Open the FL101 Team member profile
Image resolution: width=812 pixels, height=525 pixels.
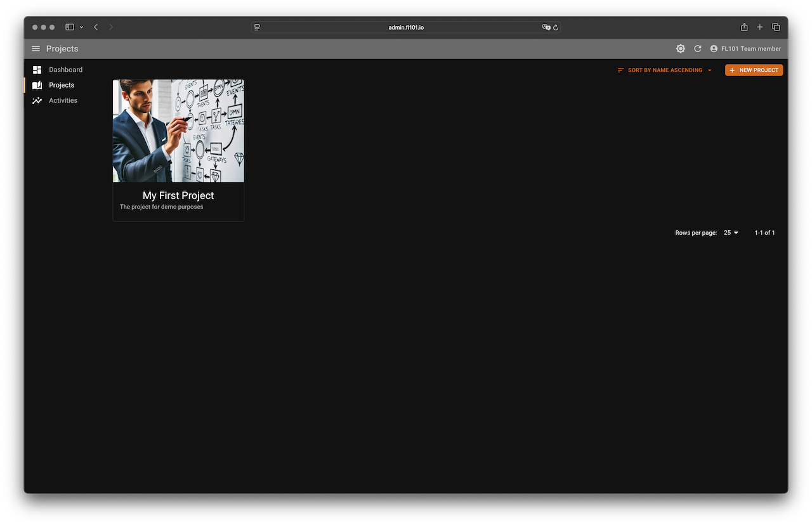[745, 49]
